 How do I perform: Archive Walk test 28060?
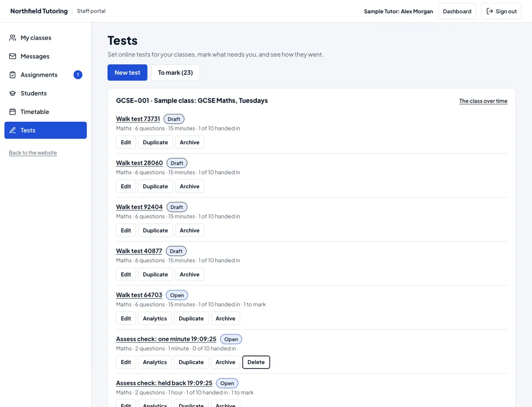(x=189, y=186)
